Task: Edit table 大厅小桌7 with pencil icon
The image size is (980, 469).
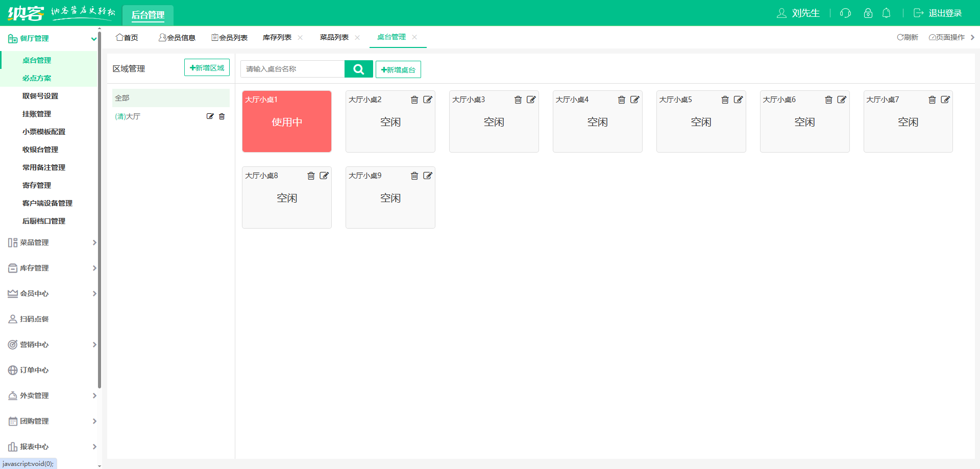Action: (x=945, y=100)
